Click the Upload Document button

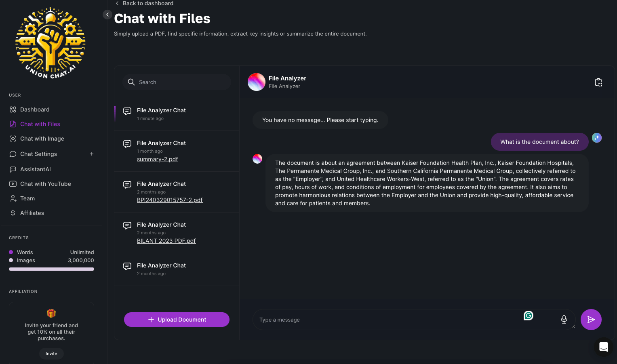177,320
